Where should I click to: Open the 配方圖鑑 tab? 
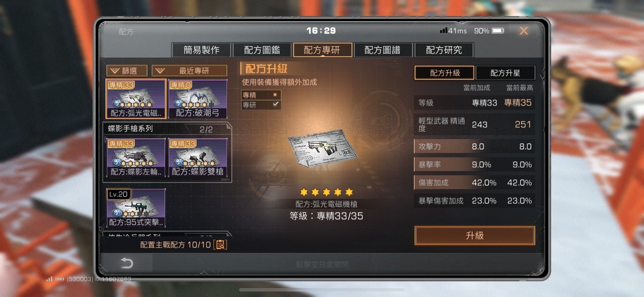point(262,50)
